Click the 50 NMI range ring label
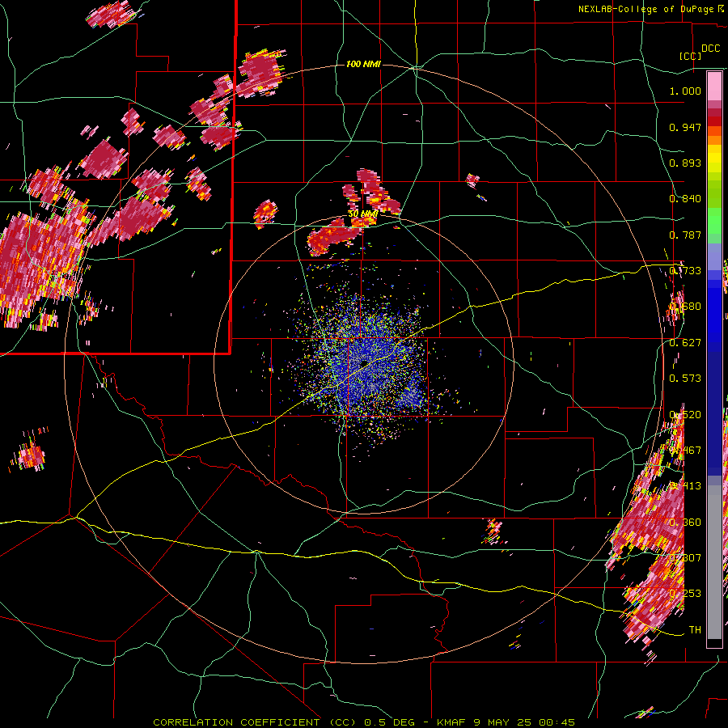The width and height of the screenshot is (728, 728). [362, 214]
